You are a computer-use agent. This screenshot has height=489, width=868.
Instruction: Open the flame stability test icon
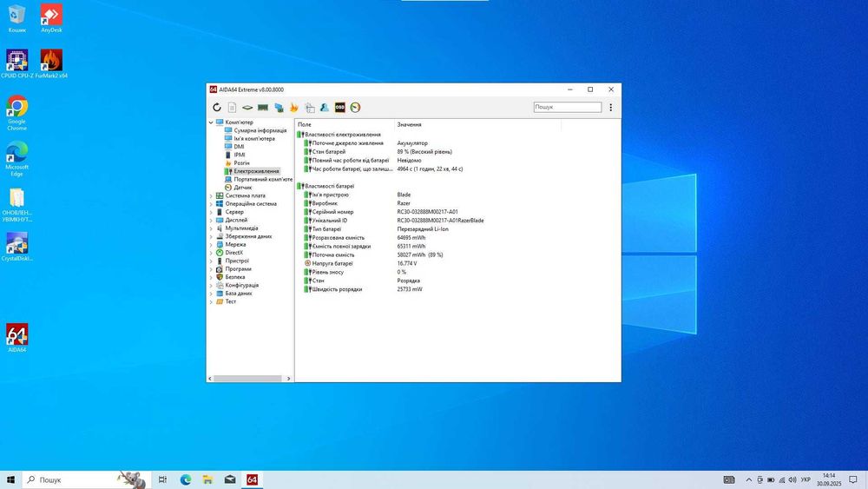(x=294, y=108)
